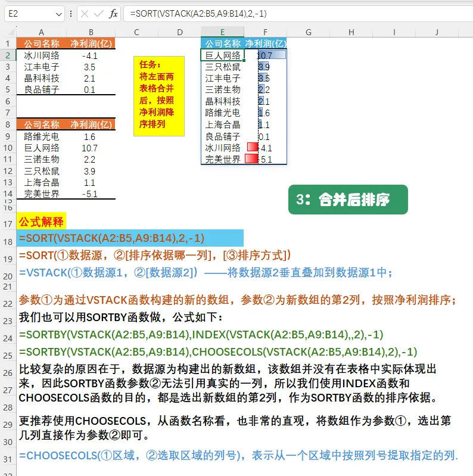Click cell A14 with 完美世界
Viewport: 473px width, 476px height.
[x=42, y=194]
